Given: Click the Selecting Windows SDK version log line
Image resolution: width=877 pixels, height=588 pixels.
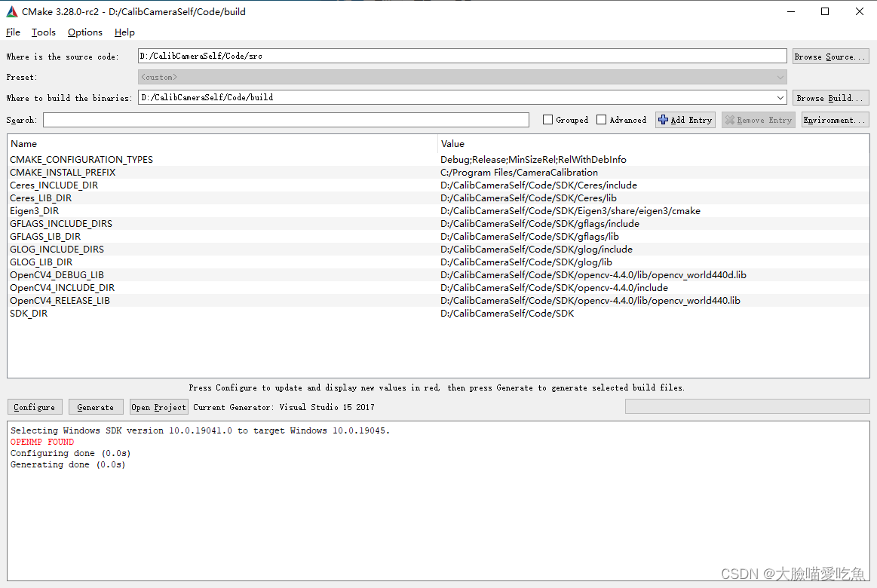Looking at the screenshot, I should pyautogui.click(x=201, y=430).
